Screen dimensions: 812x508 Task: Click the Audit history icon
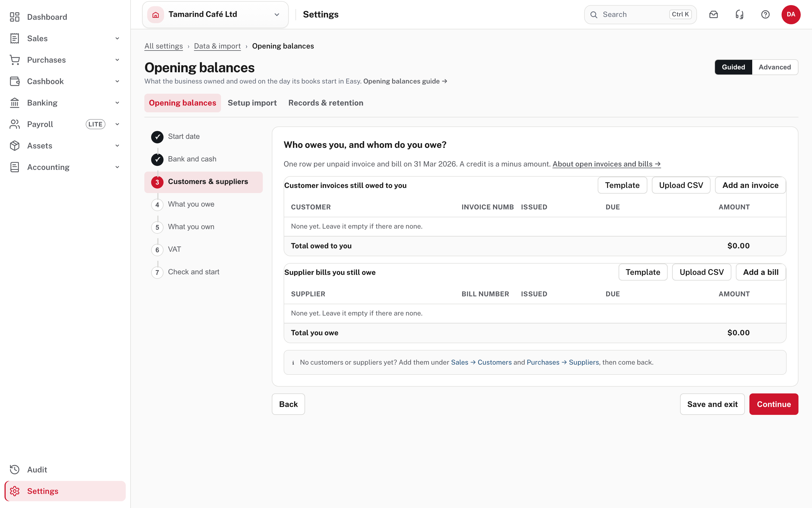coord(15,469)
